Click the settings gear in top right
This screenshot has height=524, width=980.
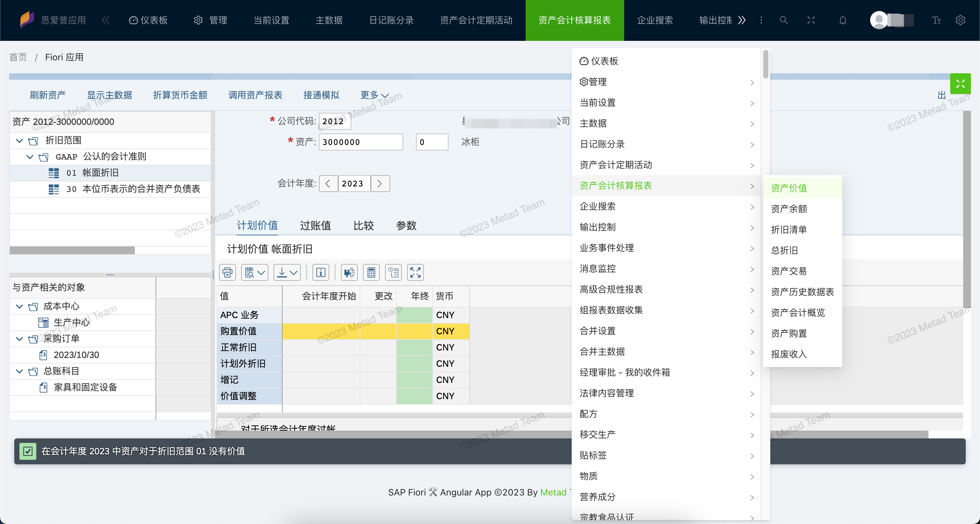[960, 20]
